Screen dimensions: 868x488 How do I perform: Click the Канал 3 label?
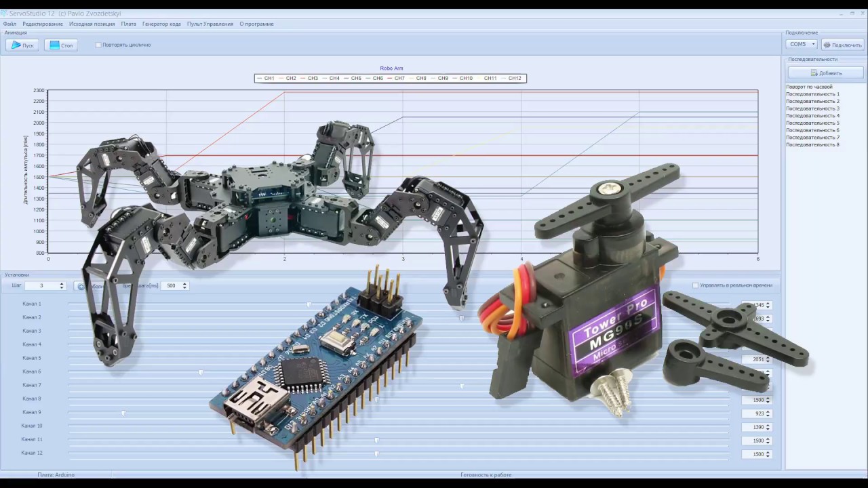coord(32,331)
